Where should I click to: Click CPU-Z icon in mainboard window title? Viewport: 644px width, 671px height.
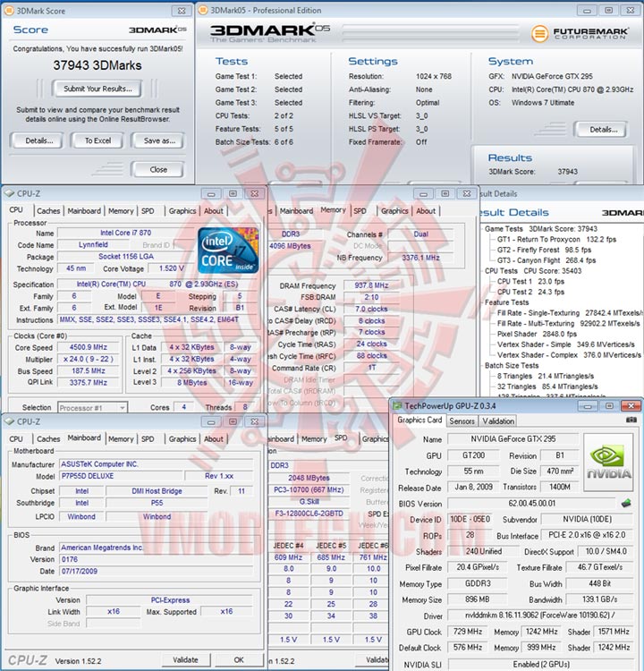10,421
